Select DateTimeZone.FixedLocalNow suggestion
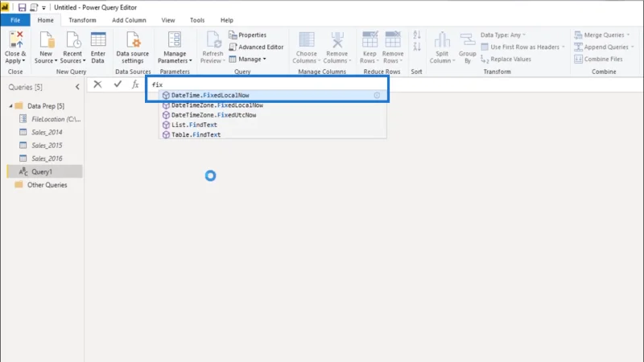The image size is (644, 362). click(272, 105)
